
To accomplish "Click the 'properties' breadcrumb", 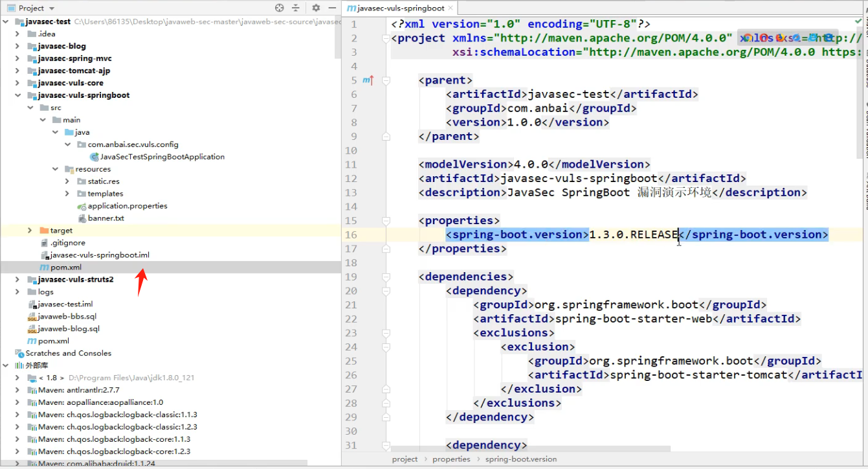I will (451, 459).
